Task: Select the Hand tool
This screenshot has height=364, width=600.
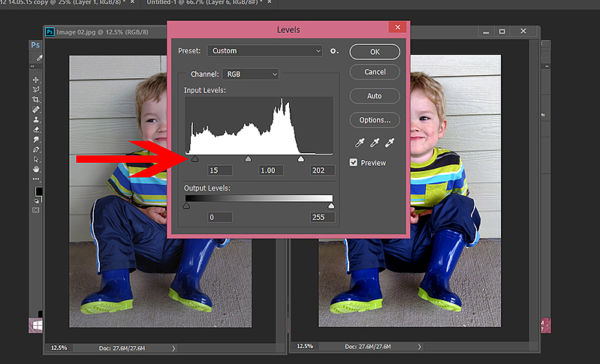Action: pyautogui.click(x=36, y=169)
